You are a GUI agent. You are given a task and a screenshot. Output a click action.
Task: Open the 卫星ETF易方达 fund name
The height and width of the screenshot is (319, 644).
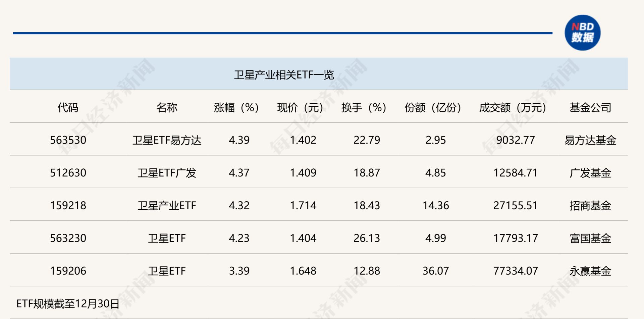tap(167, 140)
